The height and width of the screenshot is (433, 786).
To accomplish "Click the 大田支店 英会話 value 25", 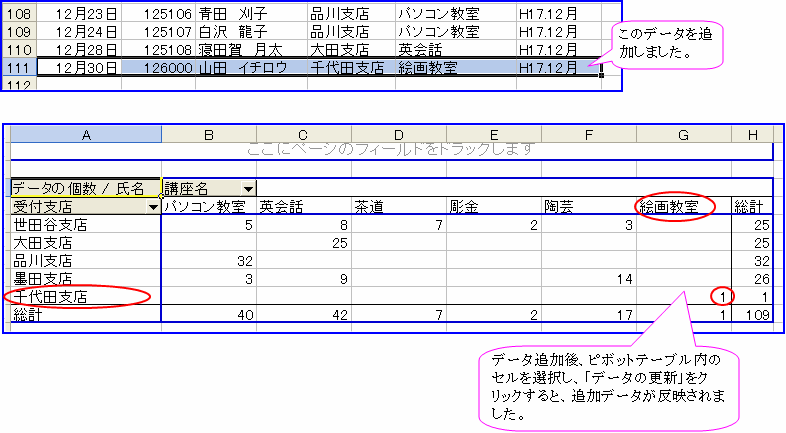I will pyautogui.click(x=304, y=243).
